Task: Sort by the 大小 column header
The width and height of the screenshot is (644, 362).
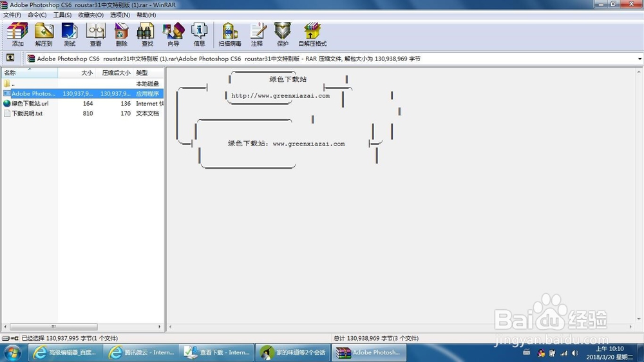Action: 77,73
